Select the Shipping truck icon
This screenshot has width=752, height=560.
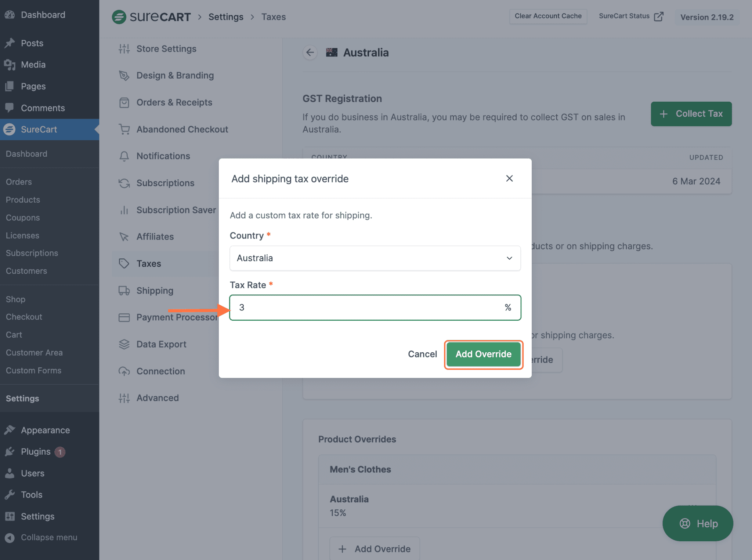(124, 290)
